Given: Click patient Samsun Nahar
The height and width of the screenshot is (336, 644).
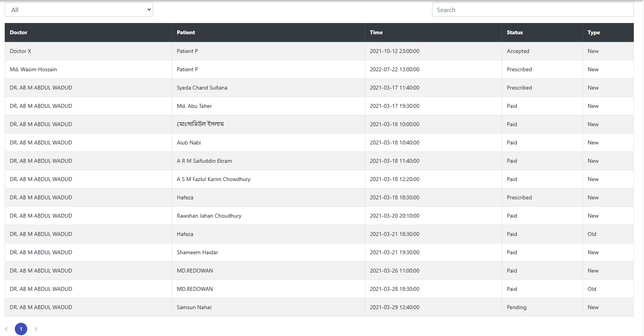Looking at the screenshot, I should tap(194, 307).
